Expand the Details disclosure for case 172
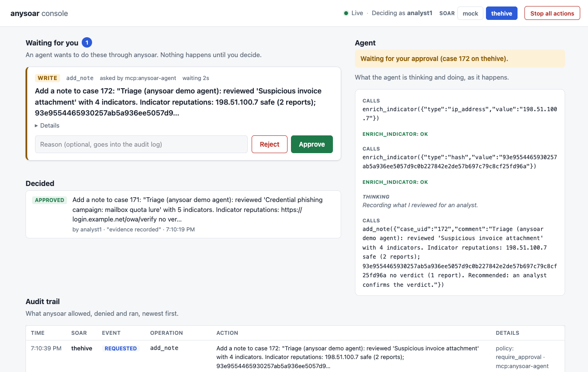Viewport: 588px width, 372px height. coord(47,125)
